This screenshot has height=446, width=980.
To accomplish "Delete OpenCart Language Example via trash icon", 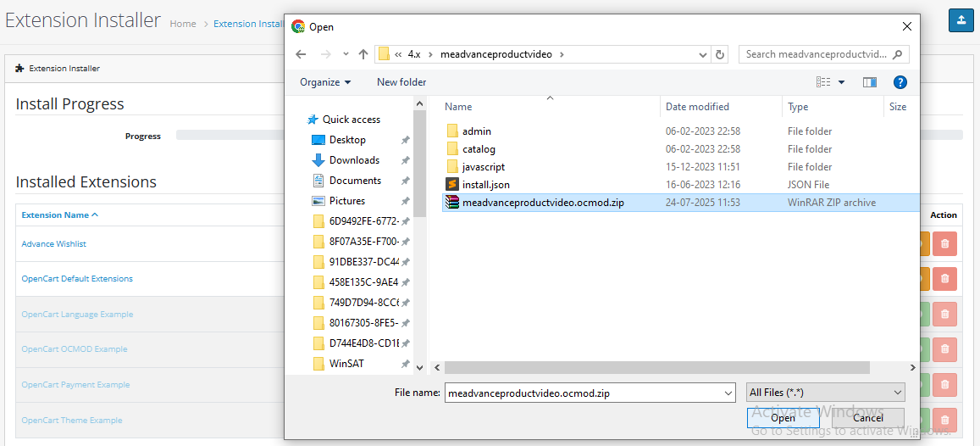I will coord(944,314).
